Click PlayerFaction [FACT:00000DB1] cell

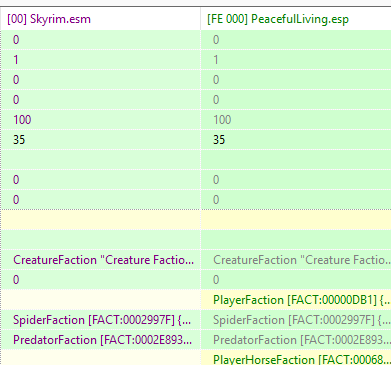coord(296,300)
